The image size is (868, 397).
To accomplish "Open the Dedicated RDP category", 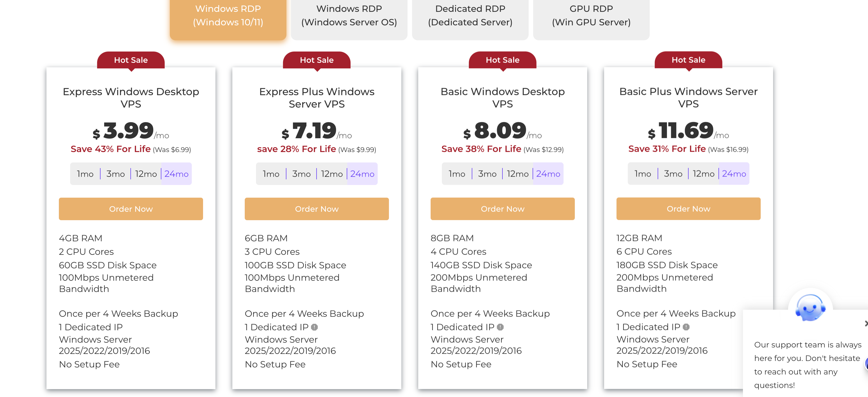I will 470,15.
